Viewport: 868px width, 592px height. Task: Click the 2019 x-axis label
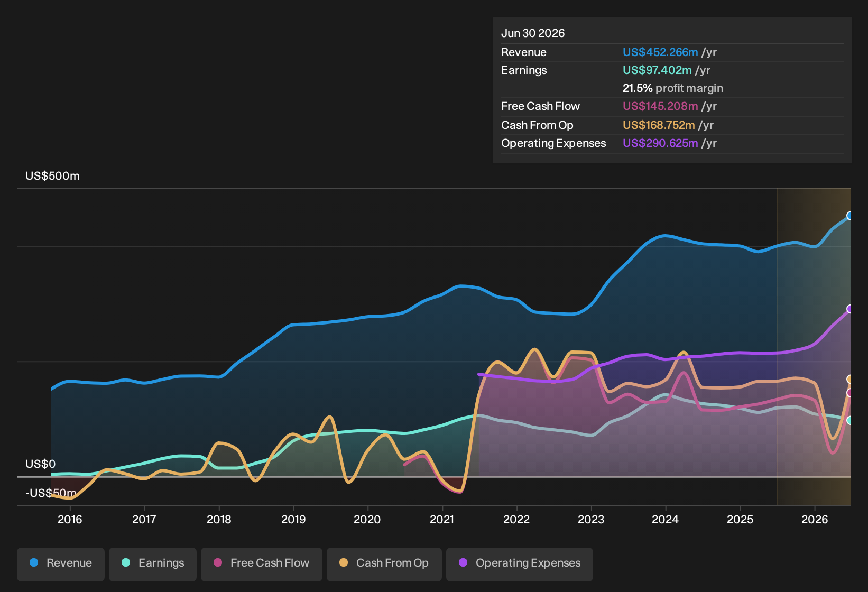point(293,520)
